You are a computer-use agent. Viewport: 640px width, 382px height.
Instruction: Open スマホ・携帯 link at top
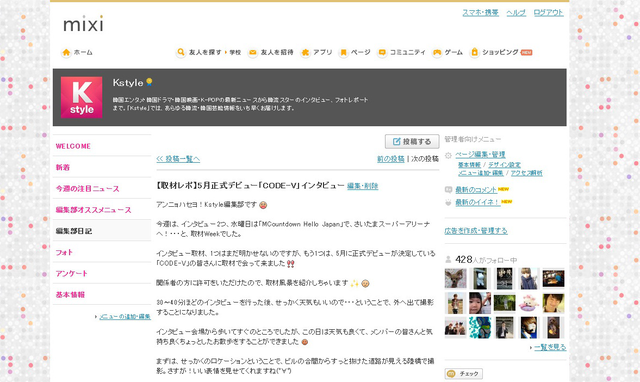point(480,13)
